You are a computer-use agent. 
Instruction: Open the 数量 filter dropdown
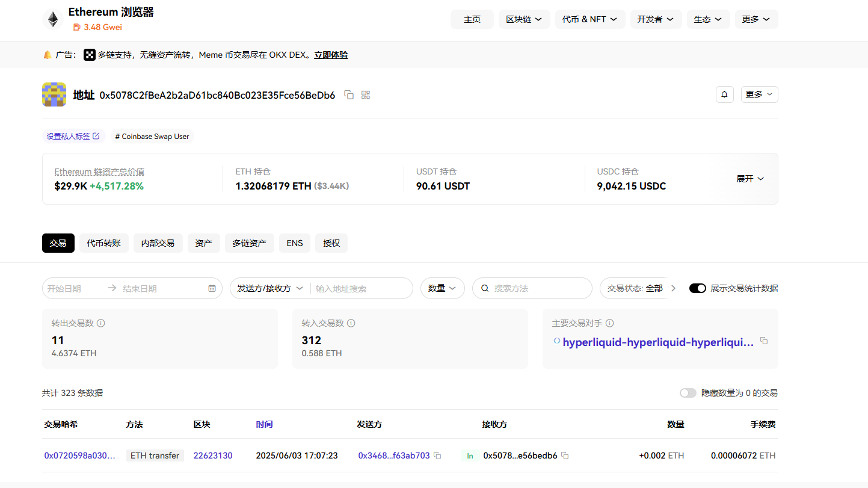442,288
